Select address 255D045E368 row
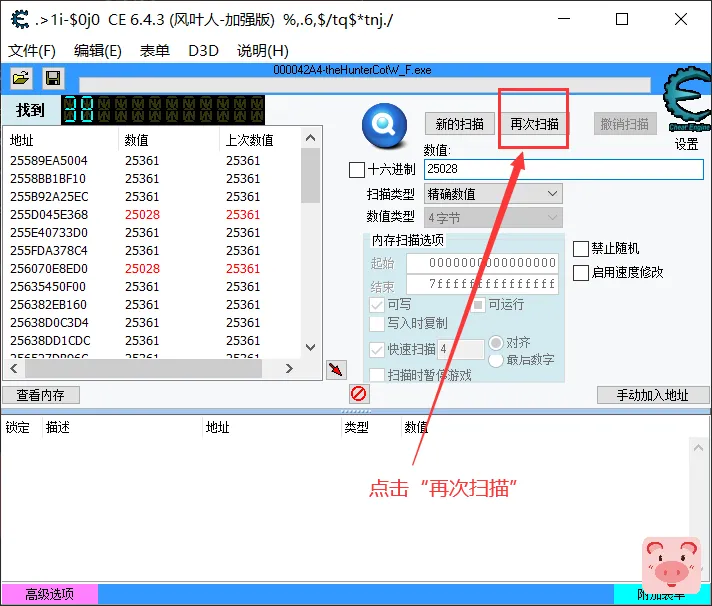The image size is (712, 606). click(152, 215)
